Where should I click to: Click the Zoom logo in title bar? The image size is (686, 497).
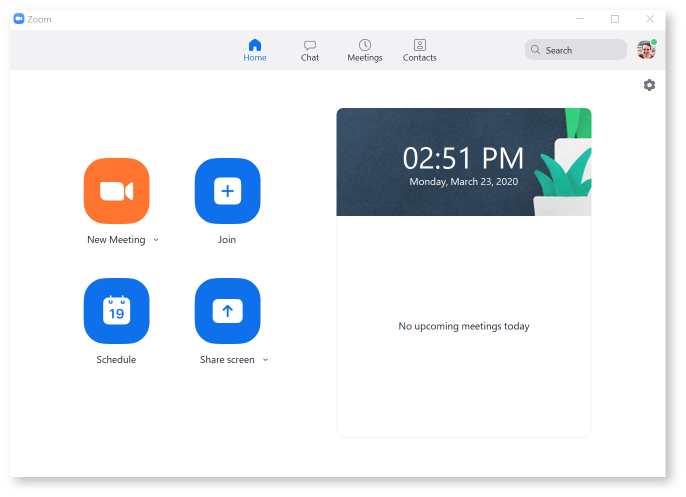coord(19,19)
